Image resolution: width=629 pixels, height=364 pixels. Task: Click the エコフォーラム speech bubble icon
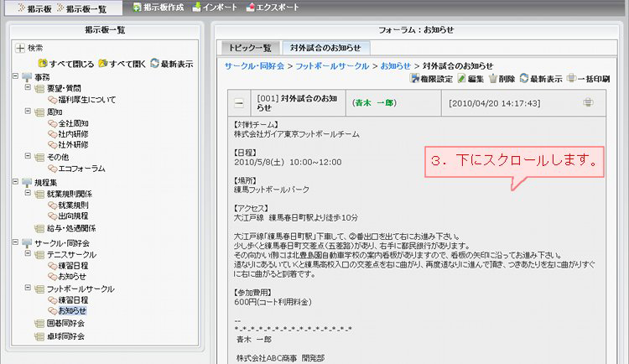pyautogui.click(x=52, y=169)
